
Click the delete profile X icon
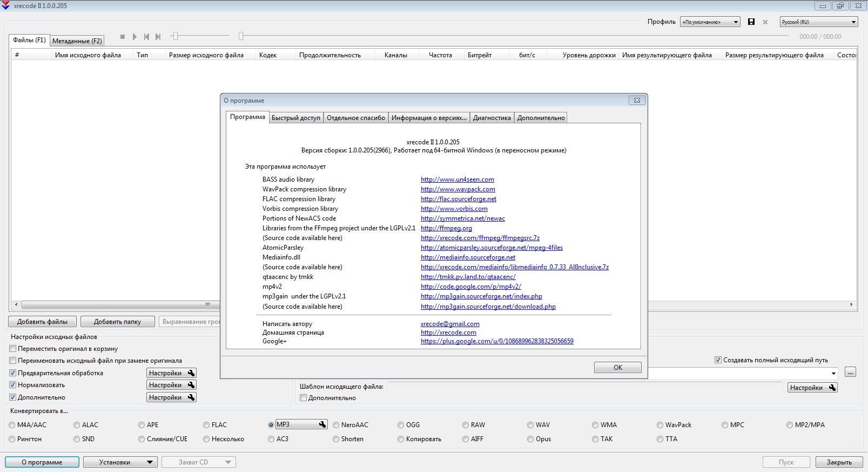(x=765, y=22)
